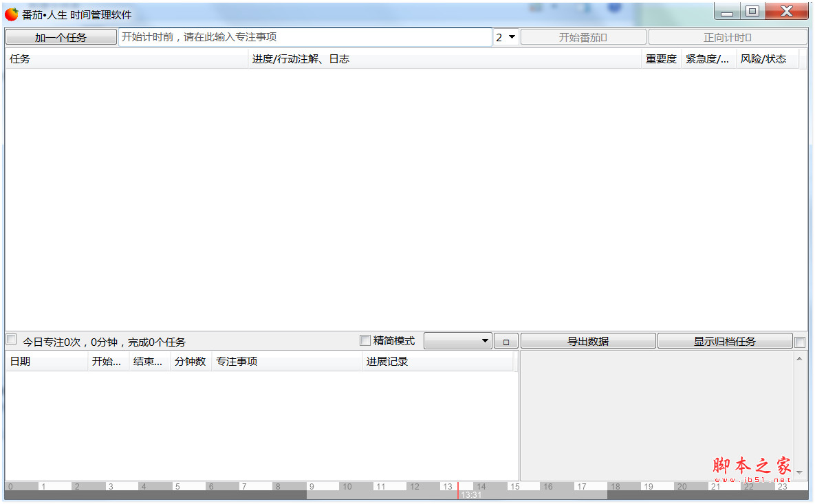The height and width of the screenshot is (504, 815).
Task: Click the 开始番茄钟 button
Action: [x=583, y=36]
